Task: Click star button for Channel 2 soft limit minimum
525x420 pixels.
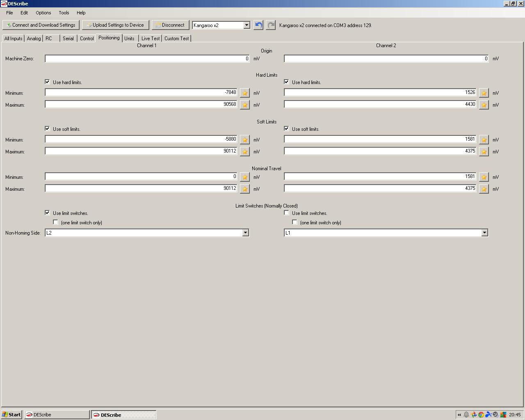Action: click(484, 140)
